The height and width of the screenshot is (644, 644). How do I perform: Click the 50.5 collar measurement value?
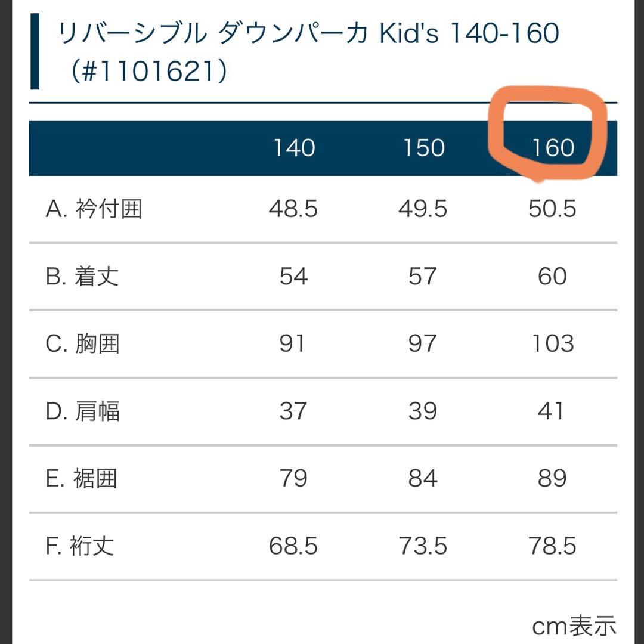coord(552,209)
